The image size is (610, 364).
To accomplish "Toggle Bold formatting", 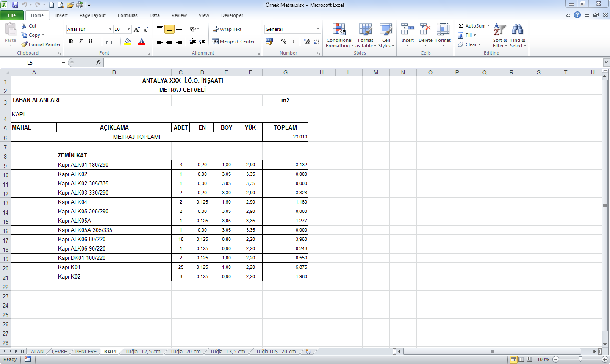I will point(71,41).
